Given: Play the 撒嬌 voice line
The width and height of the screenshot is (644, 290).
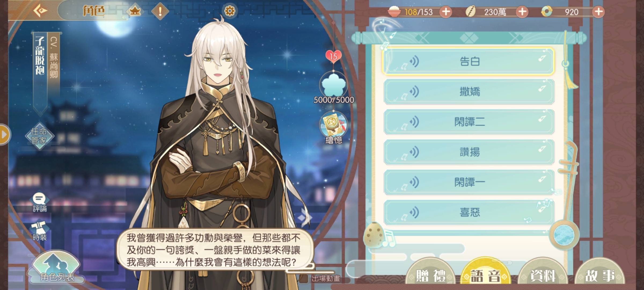Looking at the screenshot, I should tap(469, 92).
